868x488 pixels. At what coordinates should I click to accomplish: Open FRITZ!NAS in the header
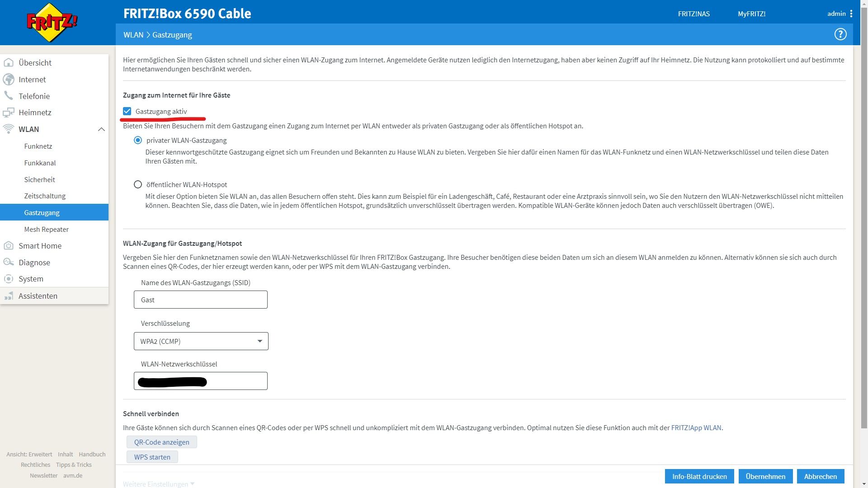pos(693,14)
